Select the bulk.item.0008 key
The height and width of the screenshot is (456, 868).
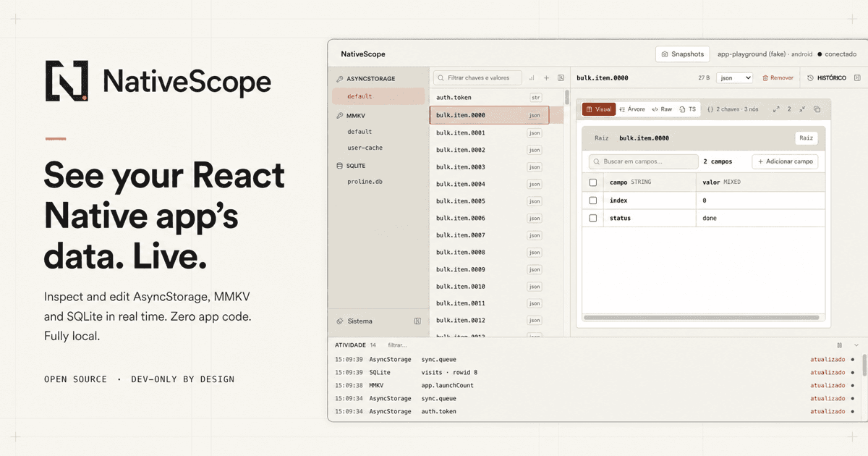point(489,252)
